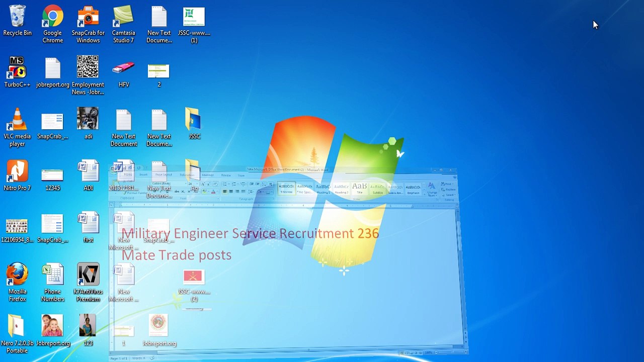644x362 pixels.
Task: Select the New Text Document icon beside adi
Action: tap(123, 127)
